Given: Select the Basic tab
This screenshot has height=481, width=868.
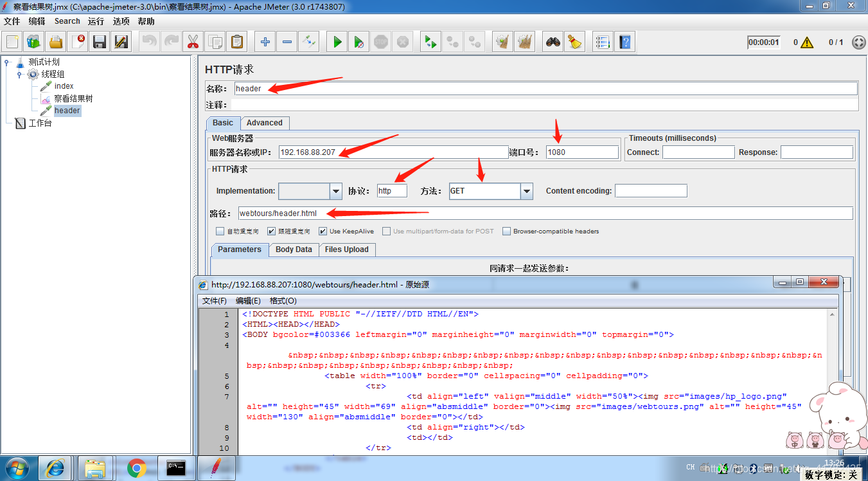Looking at the screenshot, I should [x=223, y=123].
